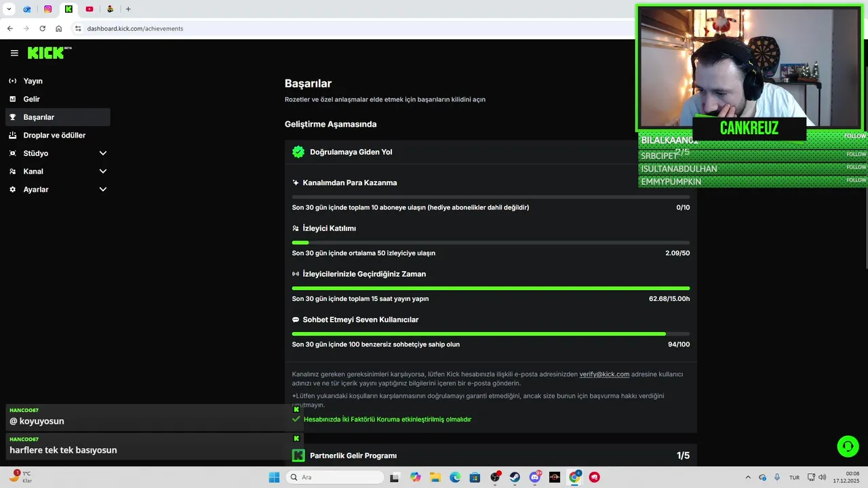The height and width of the screenshot is (488, 868).
Task: Collapse the Doğrulamaya Giden Yol header
Action: click(x=491, y=152)
